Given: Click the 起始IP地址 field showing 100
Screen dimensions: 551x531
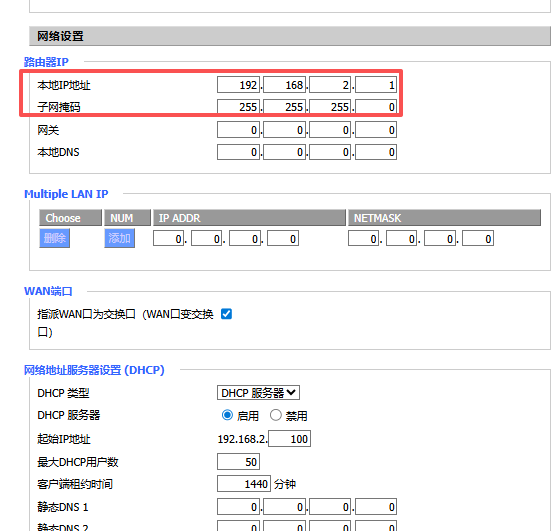Looking at the screenshot, I should pos(289,439).
